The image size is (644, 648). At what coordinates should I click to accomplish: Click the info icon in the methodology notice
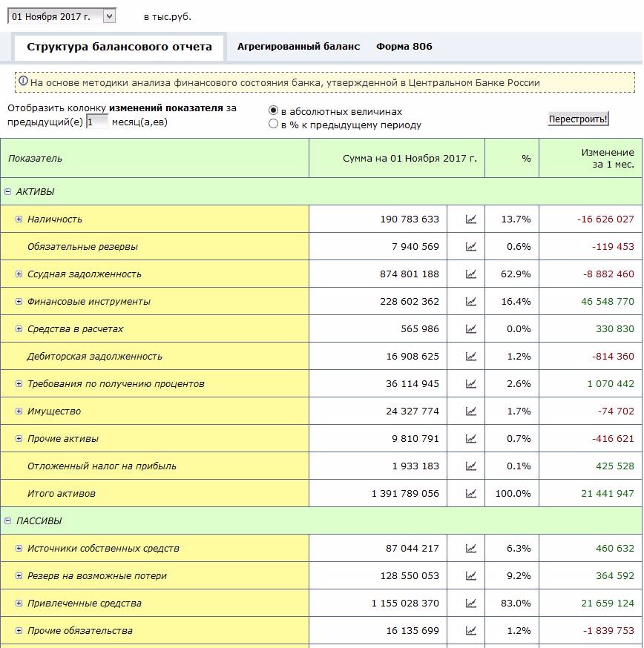tap(24, 81)
